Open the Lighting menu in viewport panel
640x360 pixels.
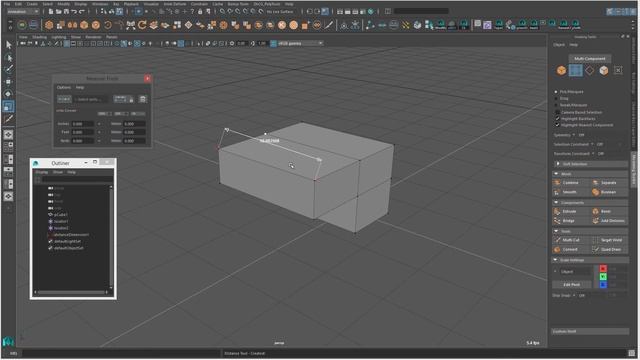point(58,37)
